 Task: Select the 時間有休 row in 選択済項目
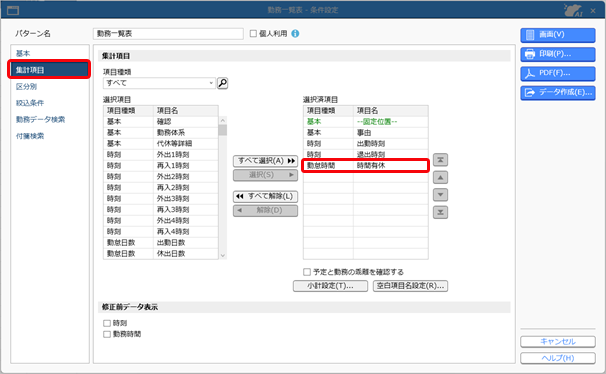point(366,166)
